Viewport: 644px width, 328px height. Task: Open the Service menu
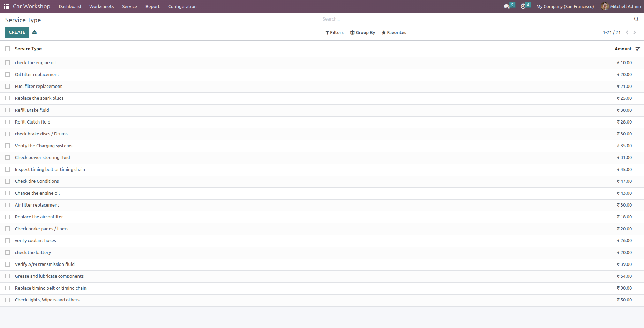129,6
